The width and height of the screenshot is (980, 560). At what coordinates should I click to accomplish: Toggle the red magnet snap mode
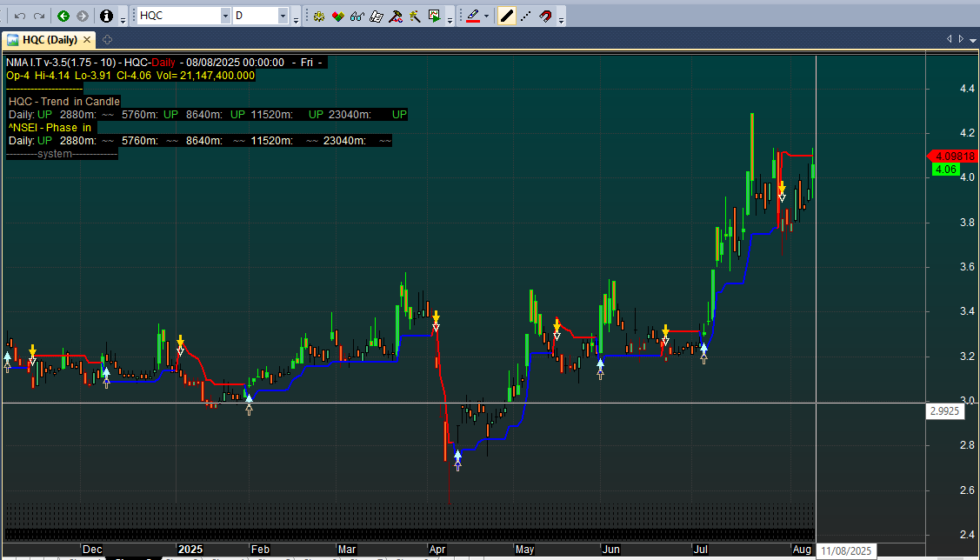click(545, 17)
